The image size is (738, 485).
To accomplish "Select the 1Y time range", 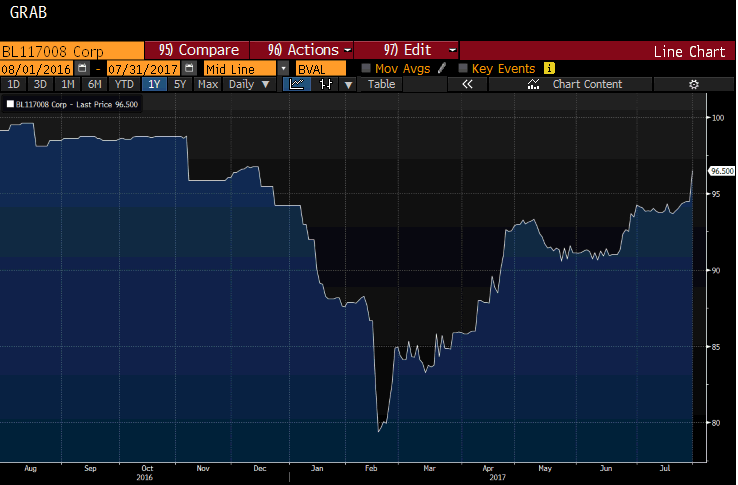I will pos(154,84).
